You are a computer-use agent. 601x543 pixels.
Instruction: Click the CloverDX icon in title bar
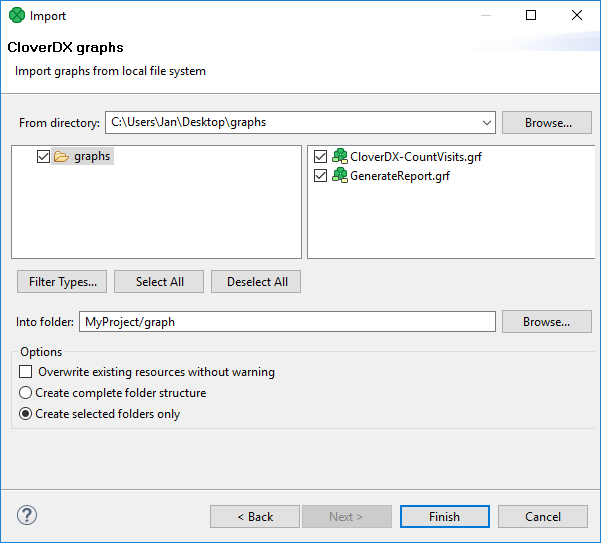click(16, 16)
